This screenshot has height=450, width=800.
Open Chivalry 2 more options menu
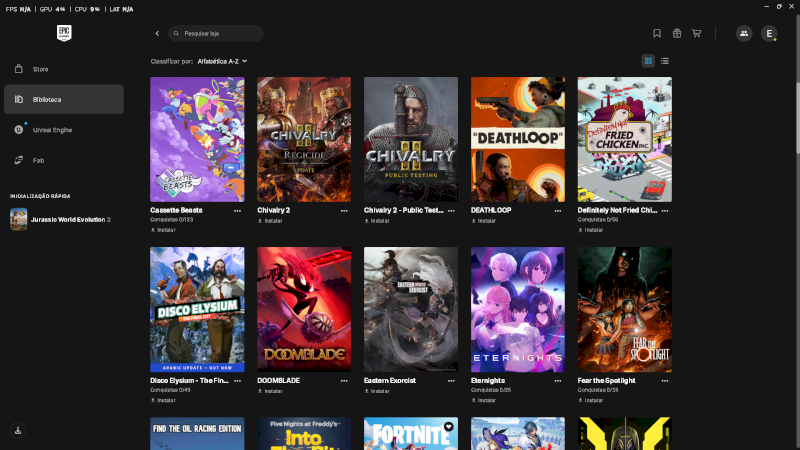(344, 211)
